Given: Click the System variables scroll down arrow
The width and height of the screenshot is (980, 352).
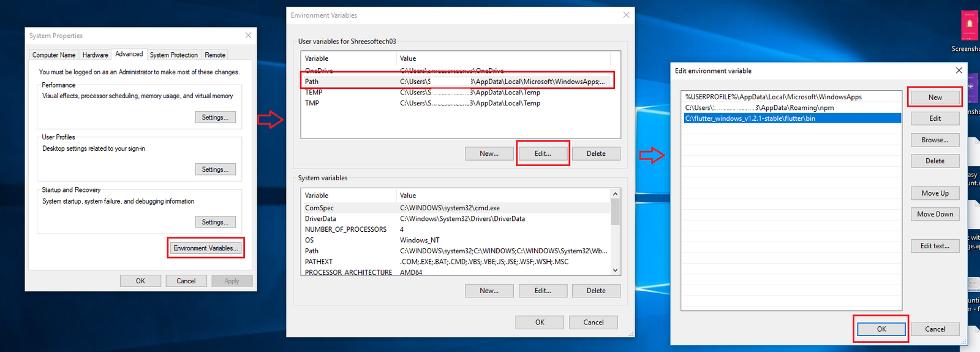Looking at the screenshot, I should coord(615,270).
